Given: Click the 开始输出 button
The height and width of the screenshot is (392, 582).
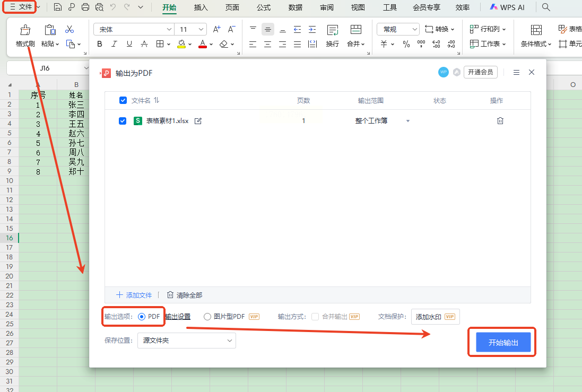Looking at the screenshot, I should click(x=503, y=343).
